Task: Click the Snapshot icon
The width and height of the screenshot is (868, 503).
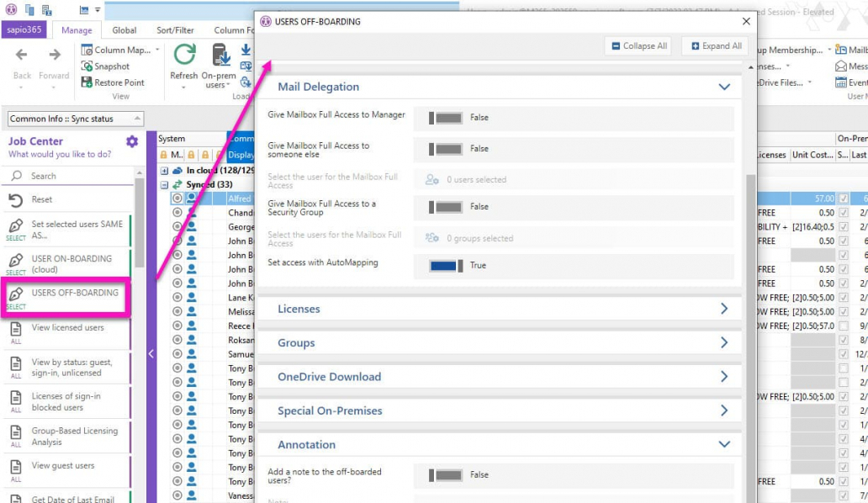Action: pyautogui.click(x=87, y=66)
